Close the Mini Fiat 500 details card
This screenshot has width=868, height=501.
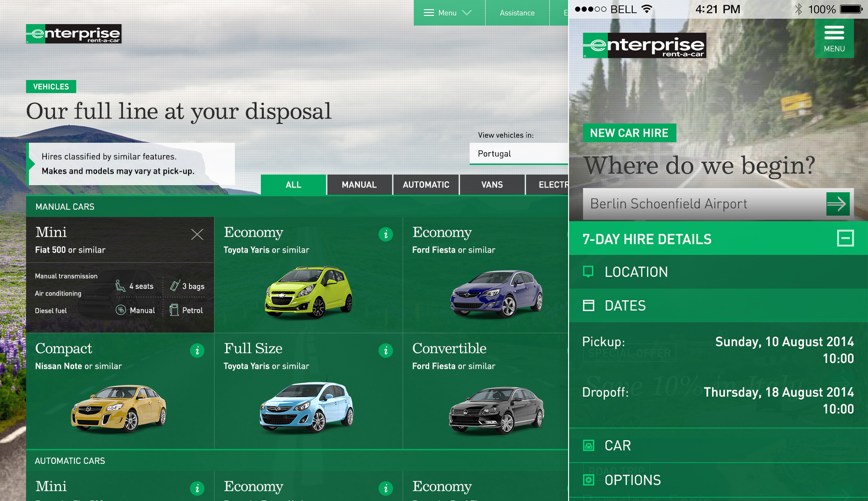(197, 234)
